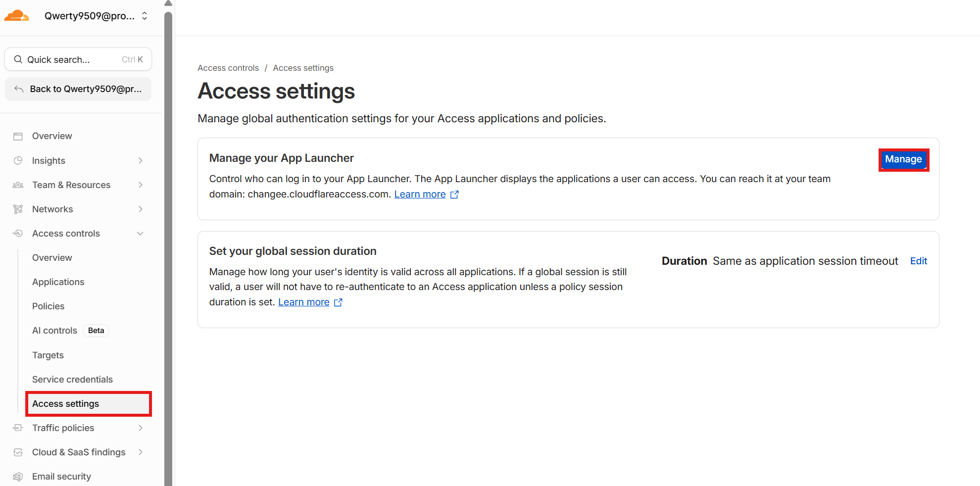Open App Launcher Learn more link
Screen dimensions: 980x486
[420, 194]
